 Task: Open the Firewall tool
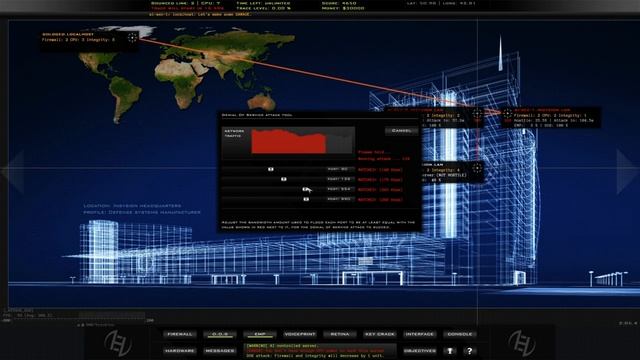click(x=180, y=334)
